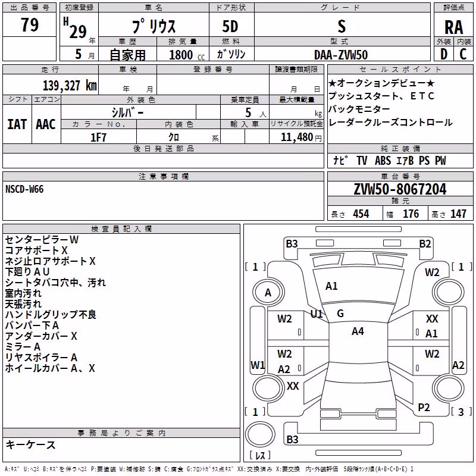Select the 検査員記入欄 section header

121,229
